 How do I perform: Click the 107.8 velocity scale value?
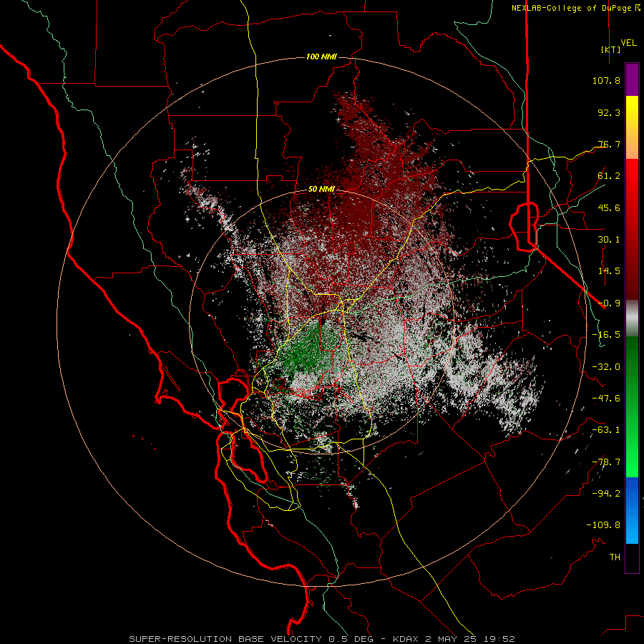coord(606,80)
